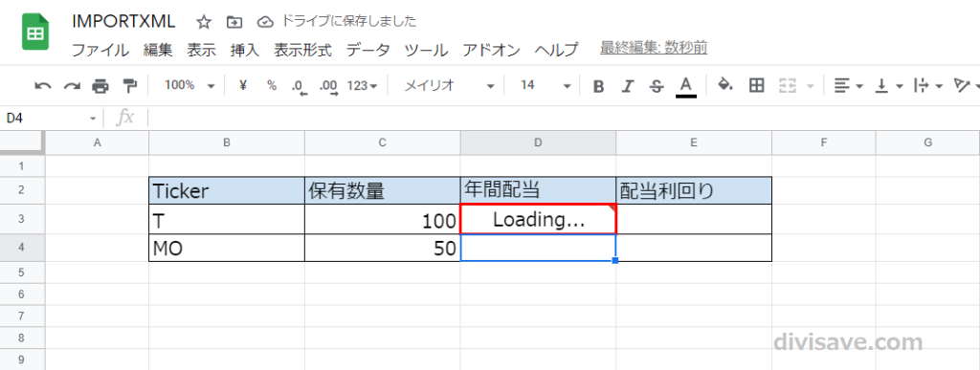Check the cloud save status icon
The width and height of the screenshot is (980, 370).
(x=266, y=22)
